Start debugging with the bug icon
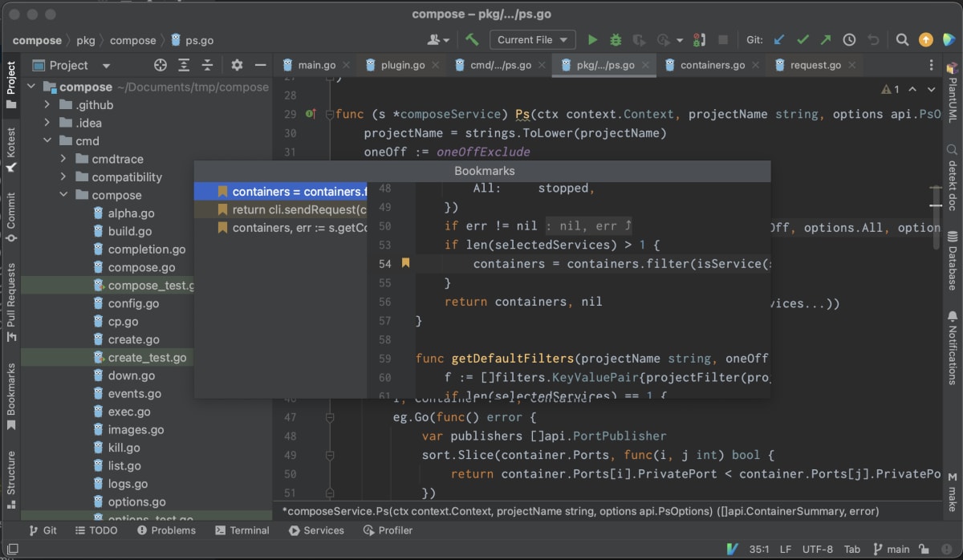 click(616, 39)
